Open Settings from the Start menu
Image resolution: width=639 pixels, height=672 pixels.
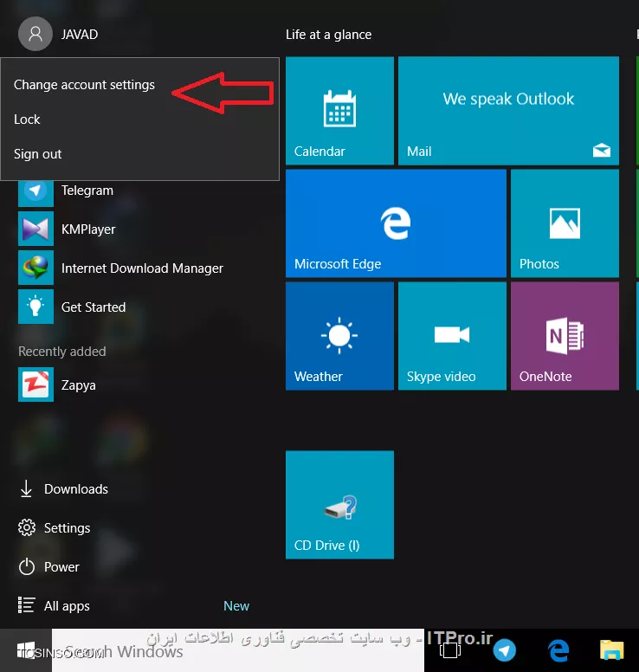pyautogui.click(x=55, y=528)
